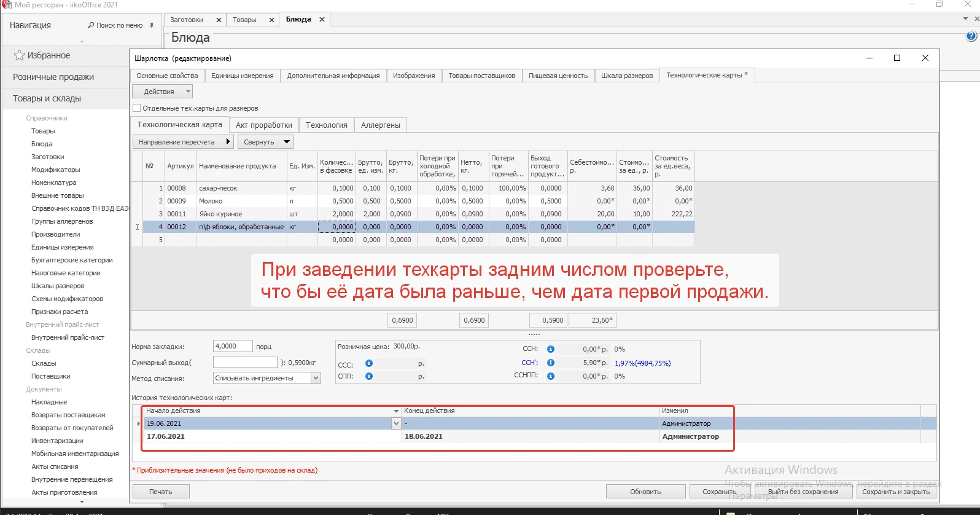
Task: Click the star icon beside Избранное
Action: pyautogui.click(x=19, y=55)
